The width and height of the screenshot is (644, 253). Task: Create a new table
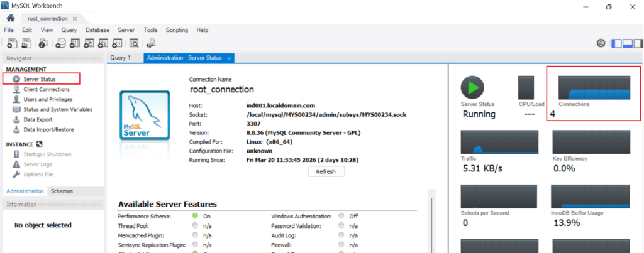(x=75, y=43)
